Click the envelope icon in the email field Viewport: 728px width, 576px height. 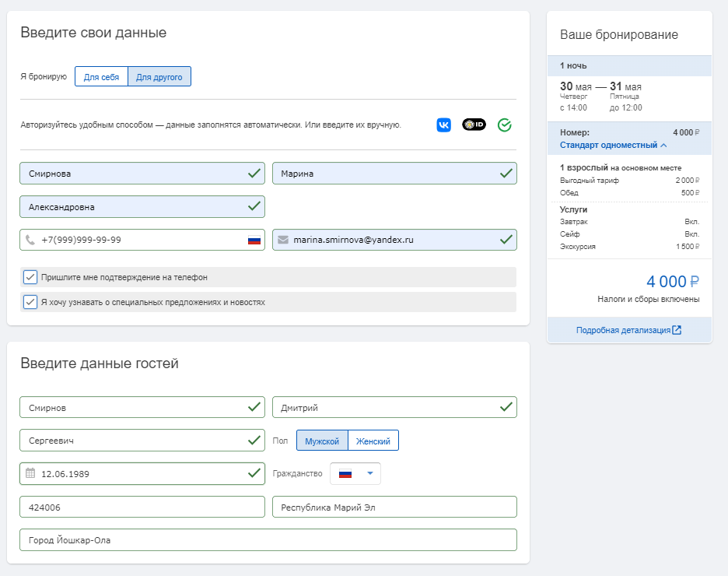pyautogui.click(x=283, y=240)
